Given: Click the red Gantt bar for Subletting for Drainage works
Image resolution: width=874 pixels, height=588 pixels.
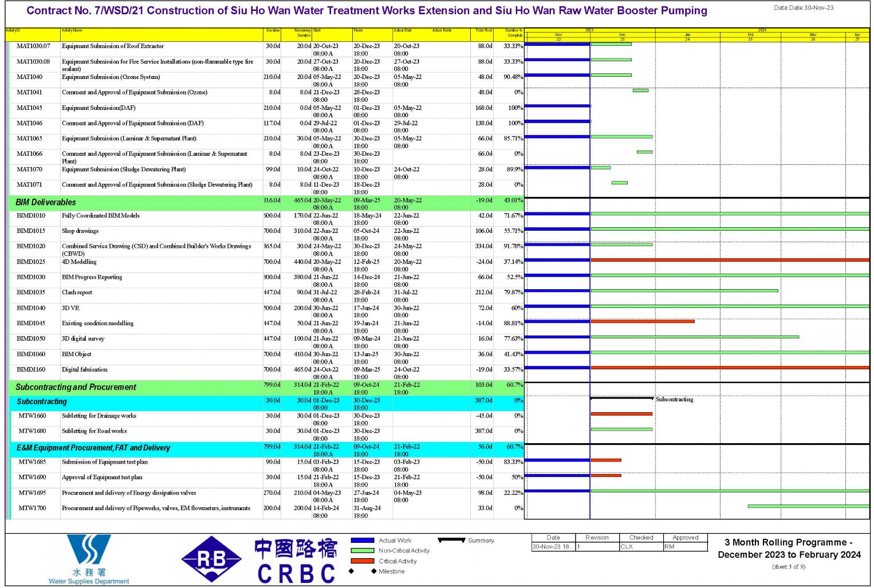Looking at the screenshot, I should coord(621,414).
